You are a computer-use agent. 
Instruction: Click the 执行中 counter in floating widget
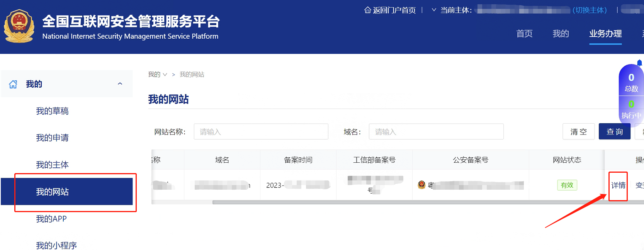(631, 110)
